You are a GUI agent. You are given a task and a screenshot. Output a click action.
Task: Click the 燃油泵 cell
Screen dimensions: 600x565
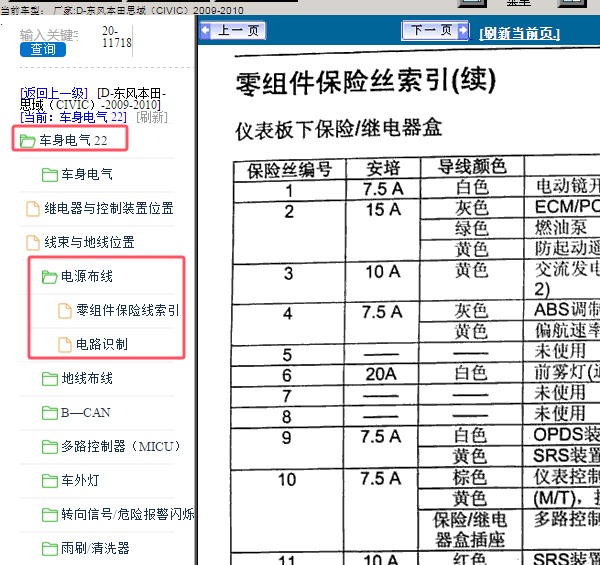click(x=561, y=228)
